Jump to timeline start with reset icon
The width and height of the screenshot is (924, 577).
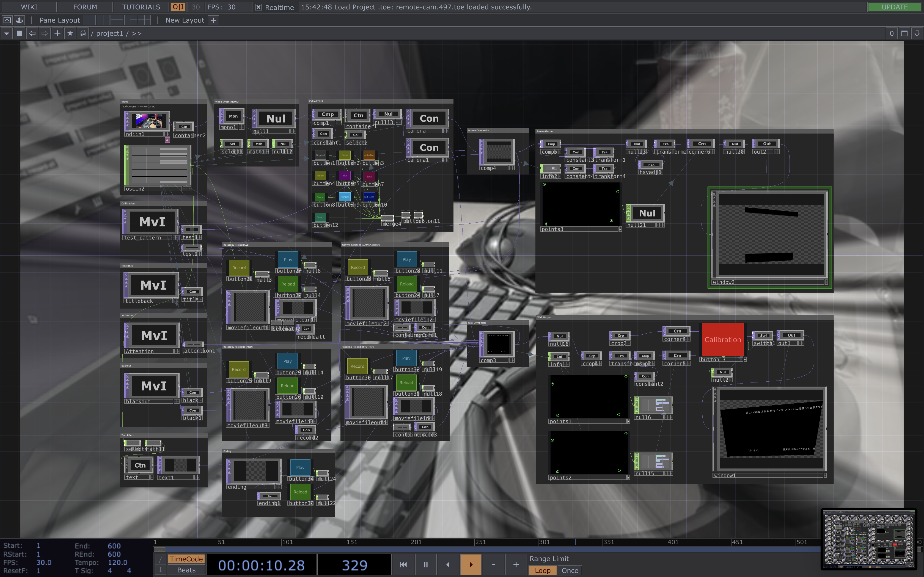point(403,564)
